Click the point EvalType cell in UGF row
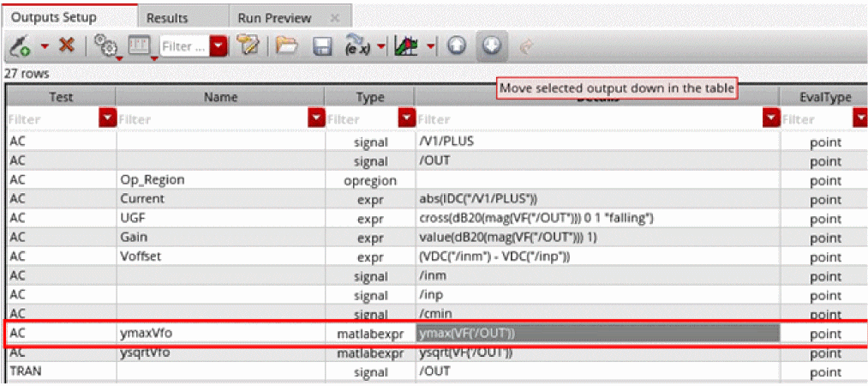868x386 pixels. tap(825, 219)
